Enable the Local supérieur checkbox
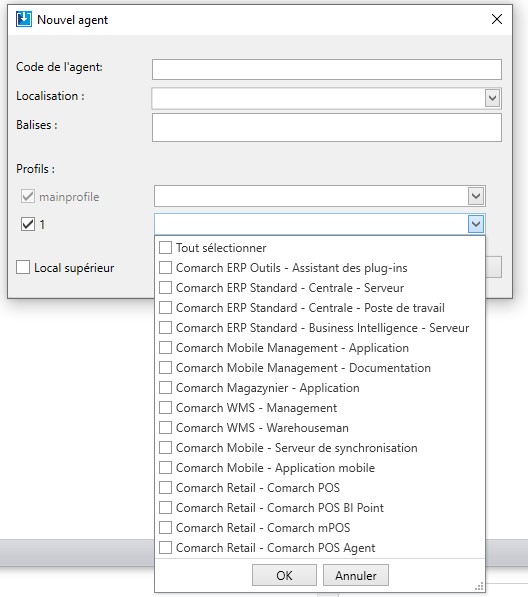528x597 pixels. point(23,267)
